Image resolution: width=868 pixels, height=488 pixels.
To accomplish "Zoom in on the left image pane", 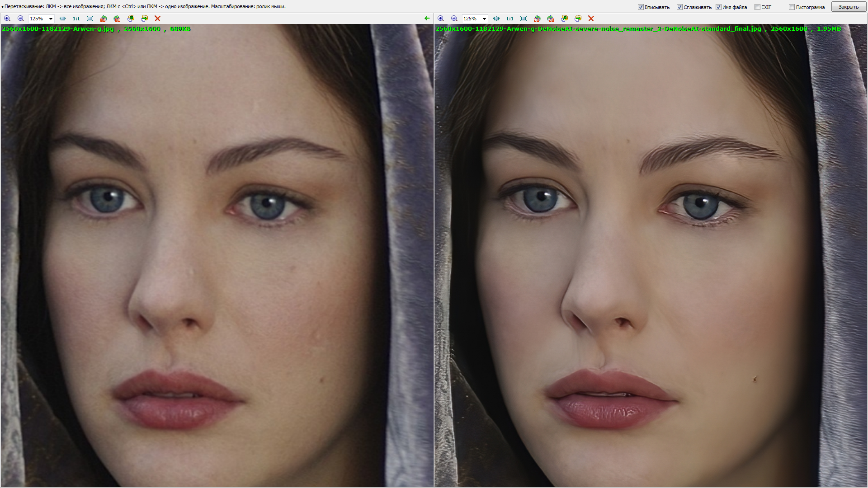I will coord(7,19).
